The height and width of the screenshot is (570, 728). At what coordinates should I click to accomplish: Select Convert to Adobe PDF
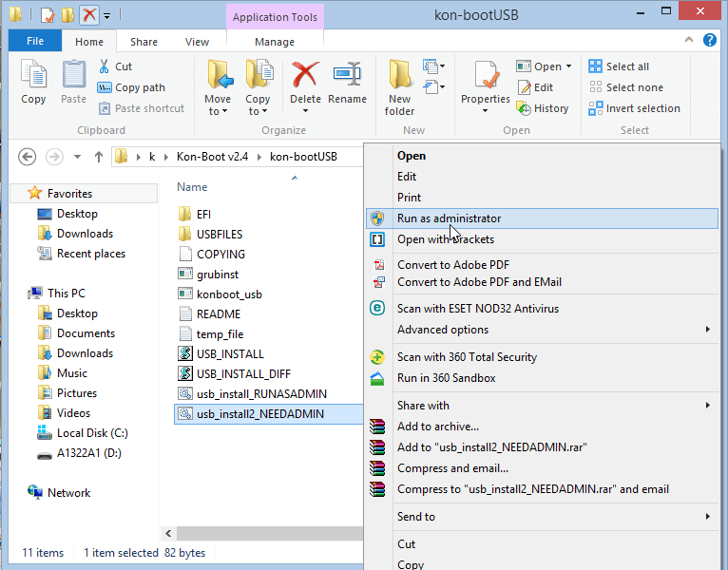pos(542,265)
